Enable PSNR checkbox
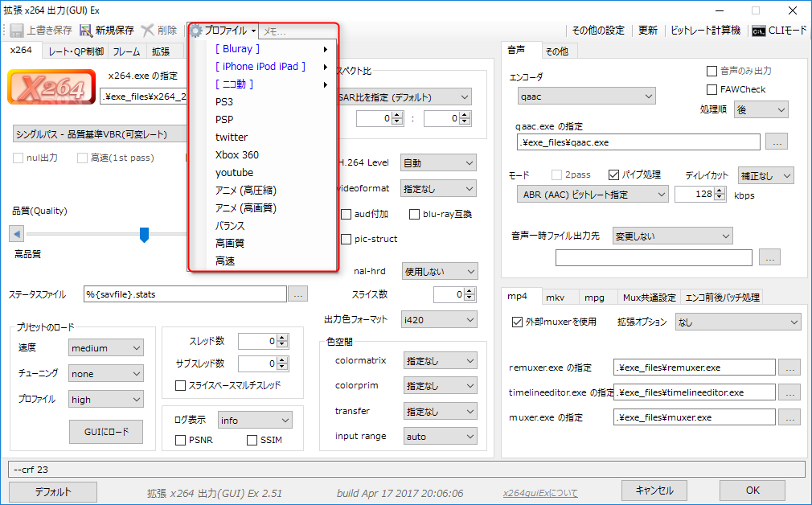 click(180, 440)
